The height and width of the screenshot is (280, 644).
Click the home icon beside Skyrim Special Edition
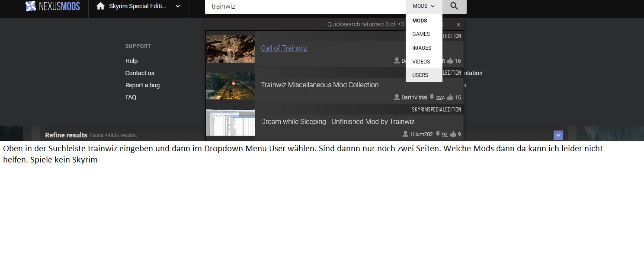[x=100, y=6]
